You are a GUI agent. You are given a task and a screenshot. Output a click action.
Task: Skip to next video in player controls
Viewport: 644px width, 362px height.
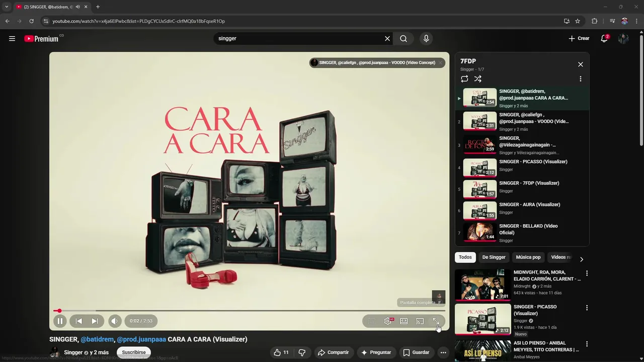[x=95, y=321]
